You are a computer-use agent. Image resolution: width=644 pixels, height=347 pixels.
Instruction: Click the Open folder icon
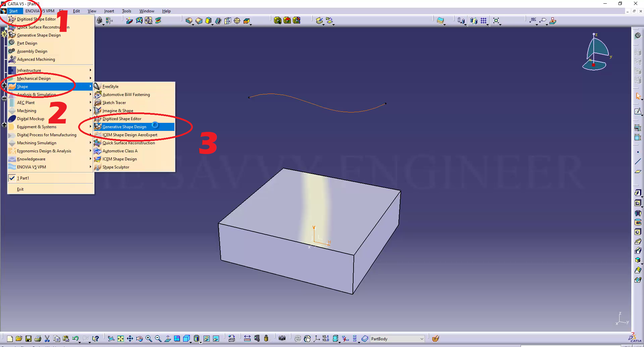point(19,339)
